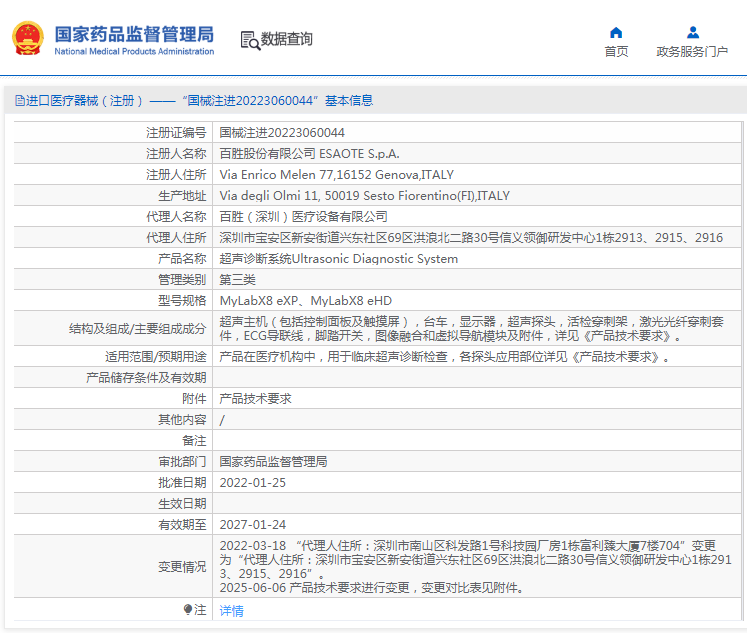Open the 数据查询 text link
This screenshot has height=633, width=747.
287,40
